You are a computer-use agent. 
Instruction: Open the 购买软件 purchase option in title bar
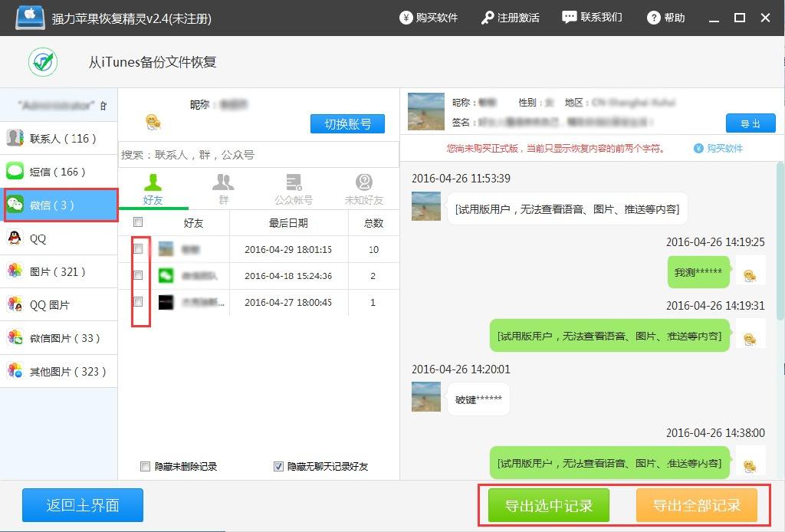(429, 18)
